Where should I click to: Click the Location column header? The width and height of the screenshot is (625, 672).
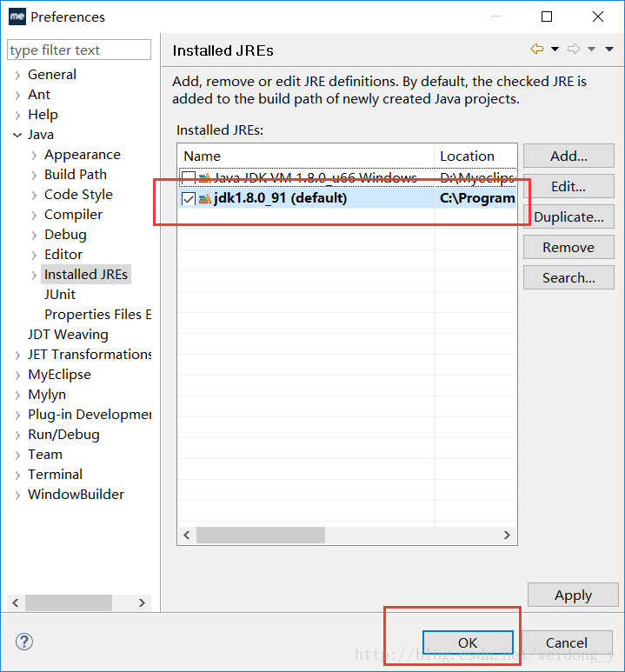coord(475,156)
